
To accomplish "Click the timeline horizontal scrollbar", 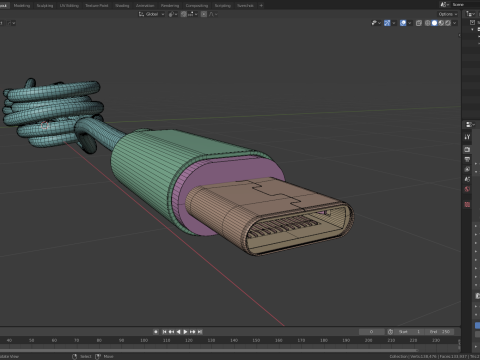I will point(208,350).
